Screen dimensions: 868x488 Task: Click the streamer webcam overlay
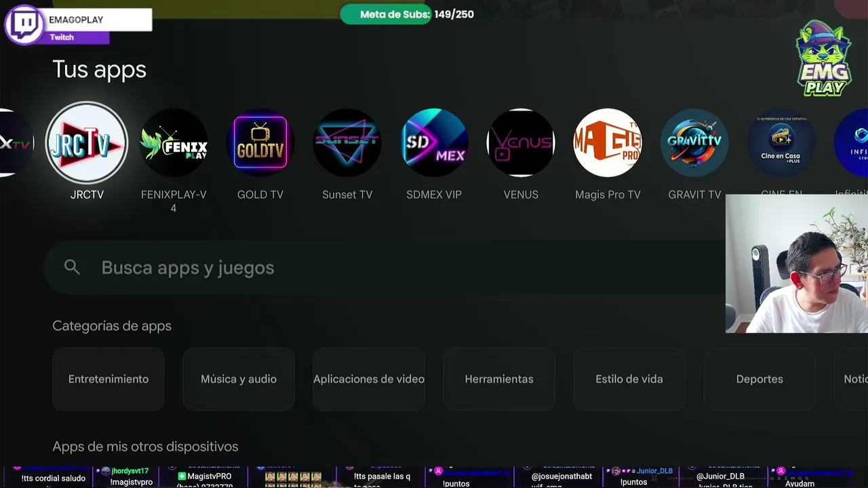pos(797,264)
